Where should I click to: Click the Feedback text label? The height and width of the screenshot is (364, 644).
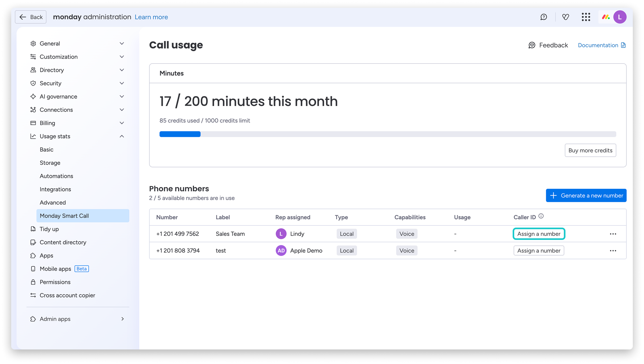[x=553, y=45]
